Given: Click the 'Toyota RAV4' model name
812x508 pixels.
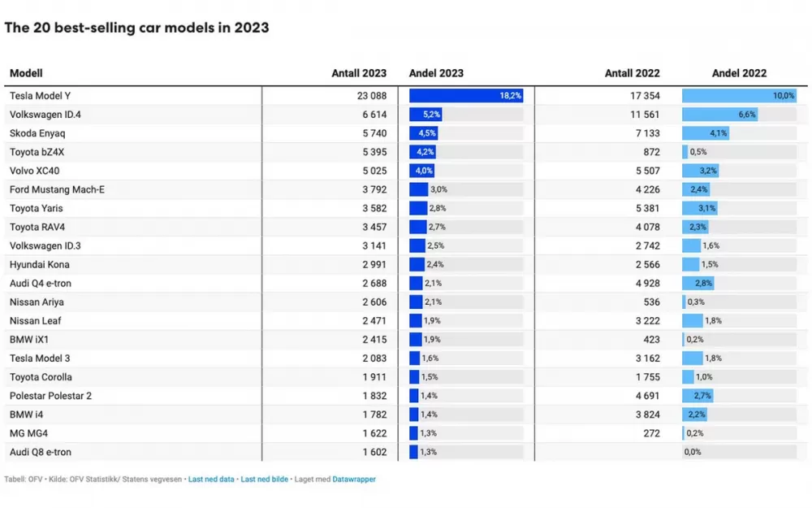Looking at the screenshot, I should pos(37,227).
